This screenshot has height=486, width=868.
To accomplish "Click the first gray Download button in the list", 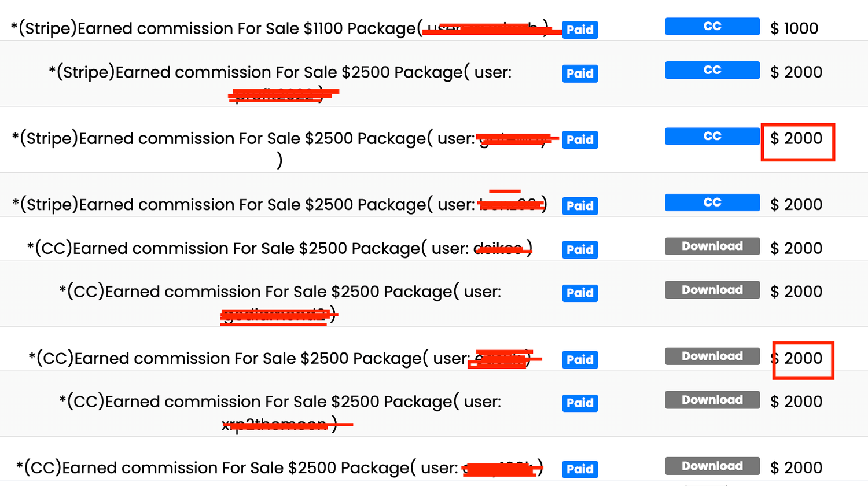I will 712,246.
